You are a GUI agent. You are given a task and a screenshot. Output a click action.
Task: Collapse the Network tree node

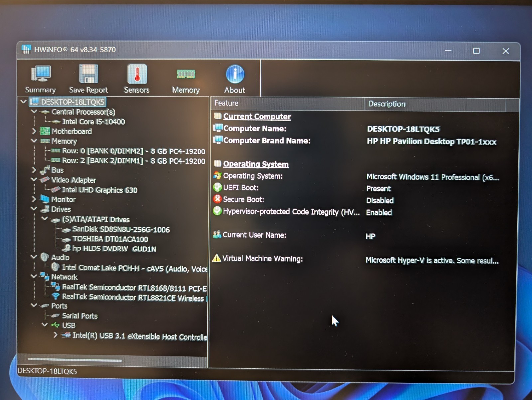(x=34, y=276)
